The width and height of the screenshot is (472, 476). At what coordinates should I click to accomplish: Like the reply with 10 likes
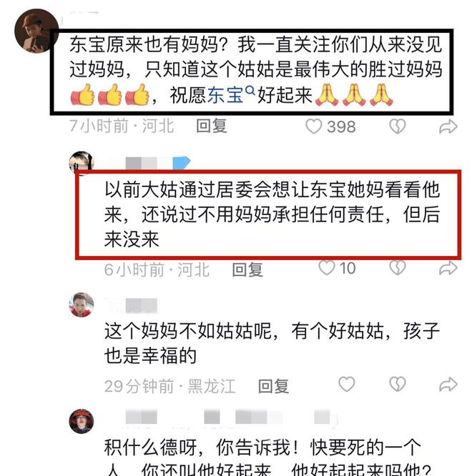coord(327,268)
